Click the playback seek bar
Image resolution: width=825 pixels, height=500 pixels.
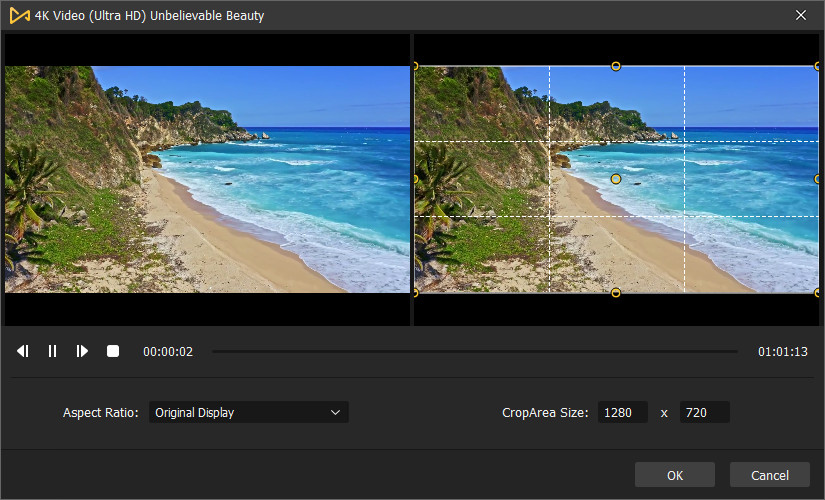[x=475, y=351]
